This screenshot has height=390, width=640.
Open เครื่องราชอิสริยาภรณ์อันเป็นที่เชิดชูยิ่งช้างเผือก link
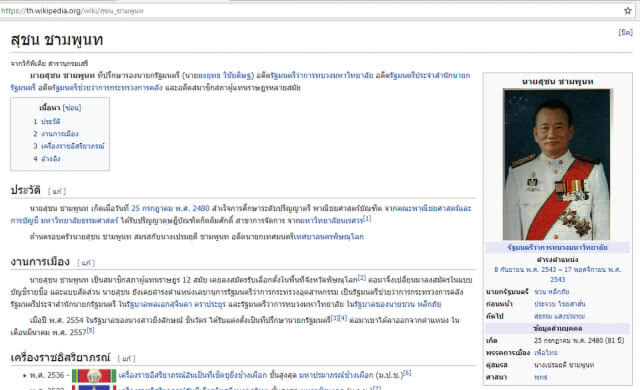click(x=193, y=375)
